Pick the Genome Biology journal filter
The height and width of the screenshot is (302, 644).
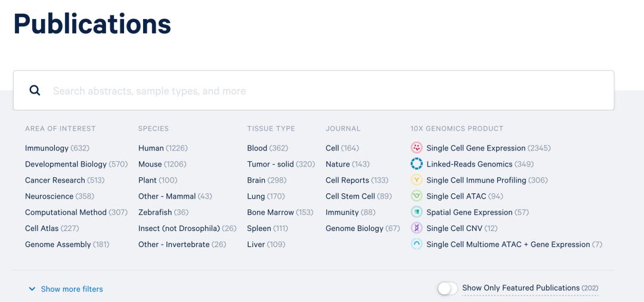[x=354, y=229]
